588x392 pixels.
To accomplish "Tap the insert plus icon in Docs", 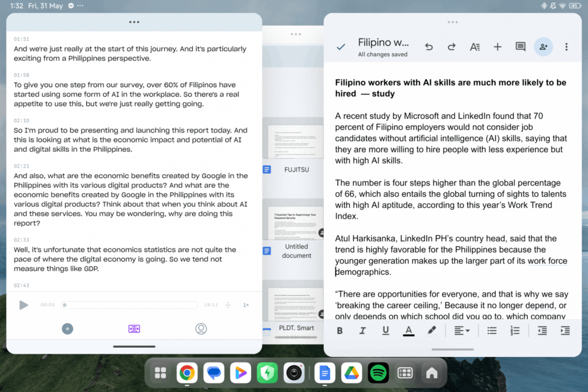I will pyautogui.click(x=497, y=47).
